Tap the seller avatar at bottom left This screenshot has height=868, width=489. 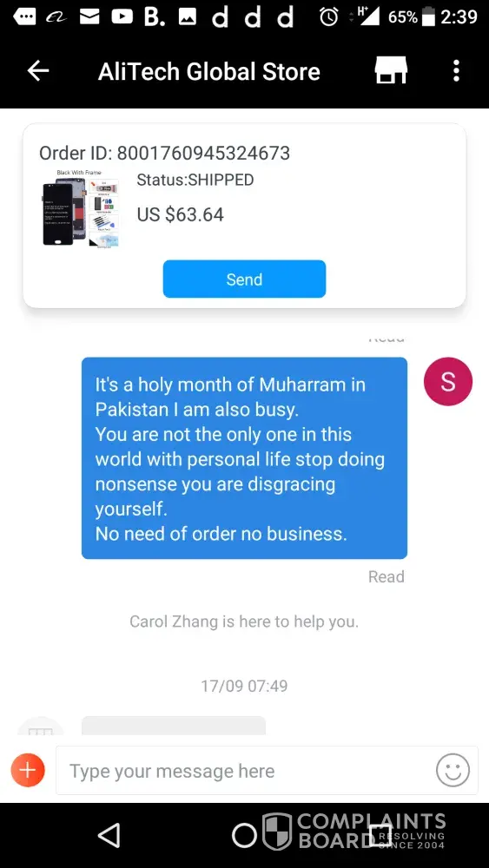[x=41, y=726]
